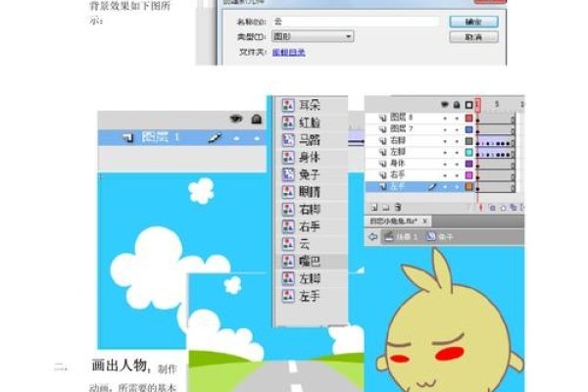588x392 pixels.
Task: Select the 嘴巴 symbol icon in library
Action: coord(288,261)
